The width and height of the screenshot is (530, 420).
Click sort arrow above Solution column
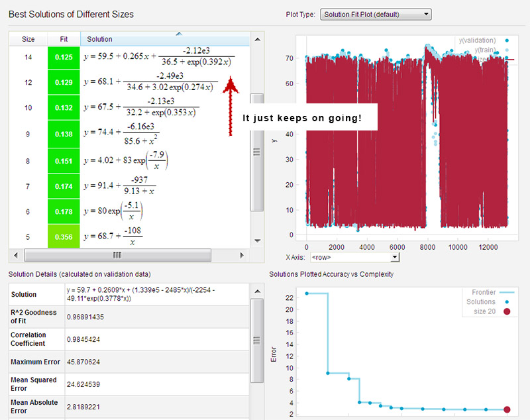tap(178, 33)
